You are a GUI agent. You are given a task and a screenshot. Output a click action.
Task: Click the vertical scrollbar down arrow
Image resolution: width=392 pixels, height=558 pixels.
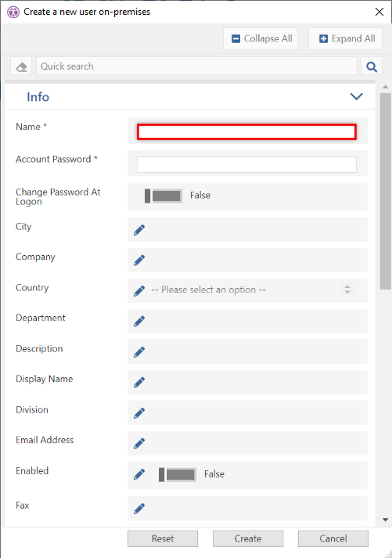(385, 520)
